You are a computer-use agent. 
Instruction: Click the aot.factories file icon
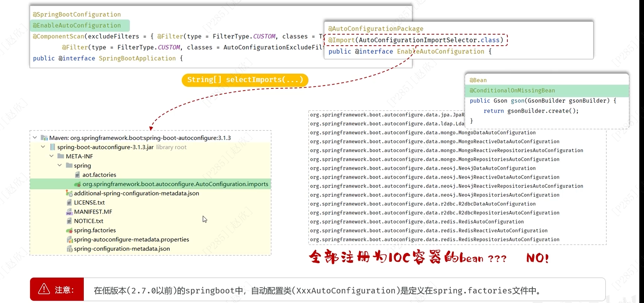(x=77, y=175)
